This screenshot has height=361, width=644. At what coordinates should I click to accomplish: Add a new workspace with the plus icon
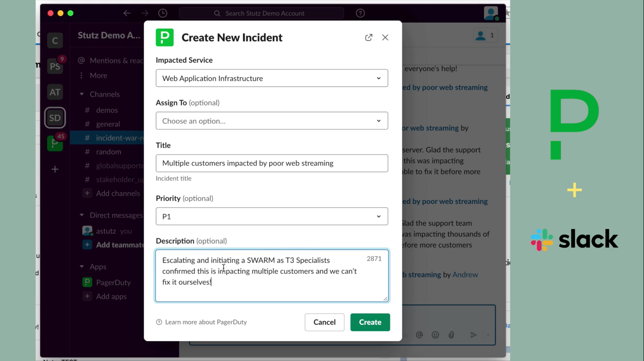(55, 169)
